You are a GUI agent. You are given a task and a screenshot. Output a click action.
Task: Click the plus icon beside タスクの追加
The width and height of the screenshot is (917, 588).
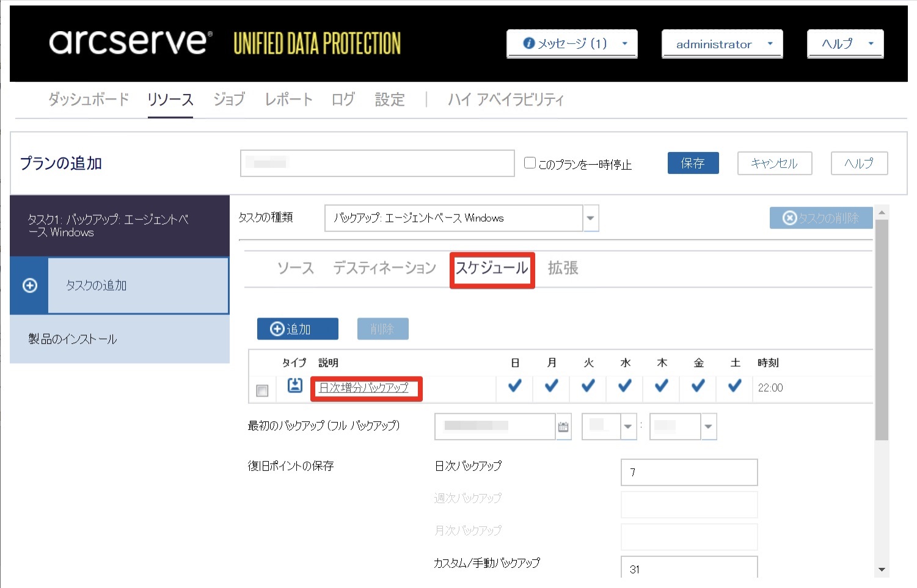click(29, 285)
